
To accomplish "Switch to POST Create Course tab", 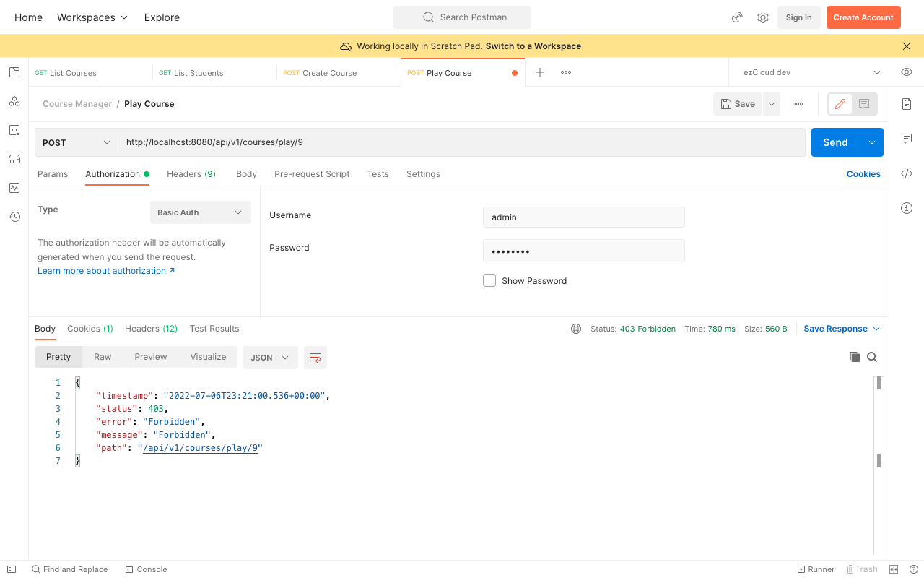I will (339, 72).
